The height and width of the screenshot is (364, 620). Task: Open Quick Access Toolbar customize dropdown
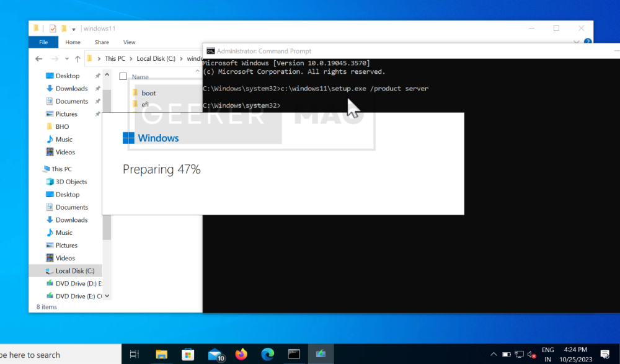click(x=74, y=29)
